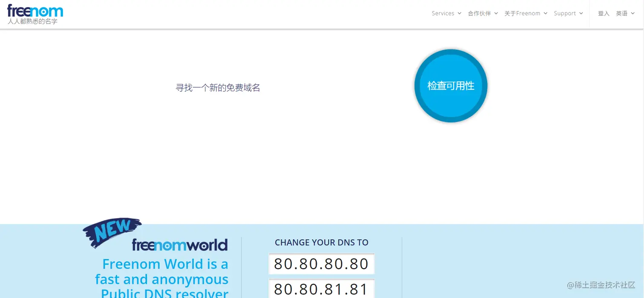Click the Freenom logo
This screenshot has width=644, height=298.
coord(35,11)
